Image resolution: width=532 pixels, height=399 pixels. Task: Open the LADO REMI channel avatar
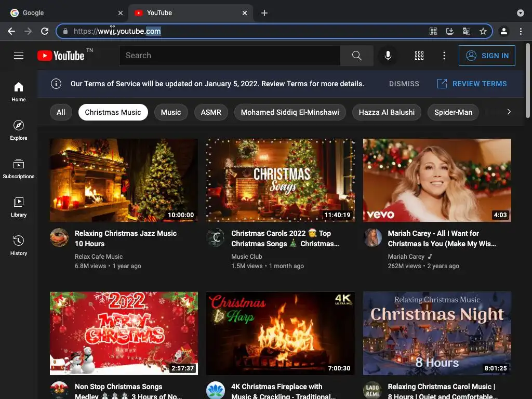pos(373,390)
